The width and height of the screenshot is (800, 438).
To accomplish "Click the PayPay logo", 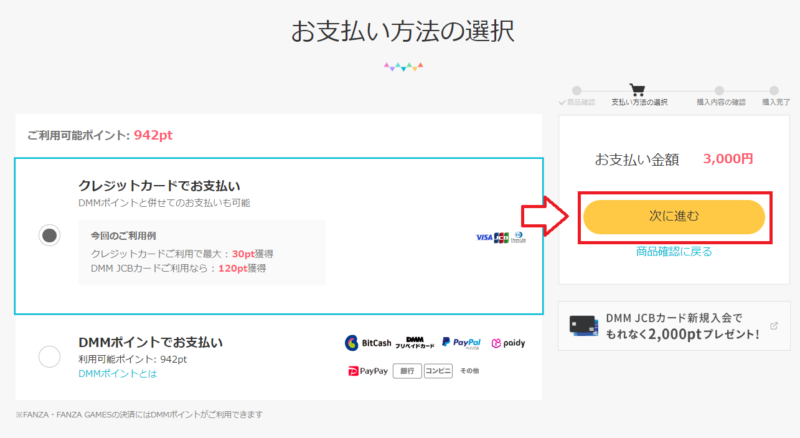I will [368, 371].
